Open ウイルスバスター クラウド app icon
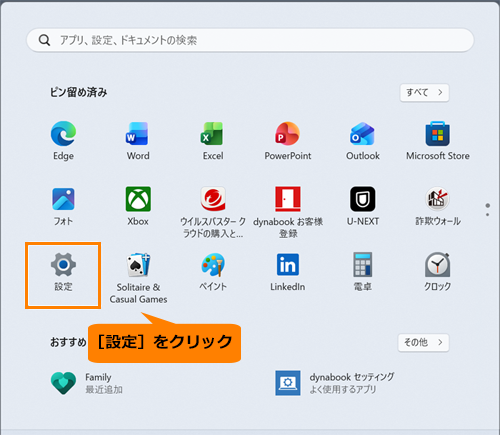 [213, 199]
